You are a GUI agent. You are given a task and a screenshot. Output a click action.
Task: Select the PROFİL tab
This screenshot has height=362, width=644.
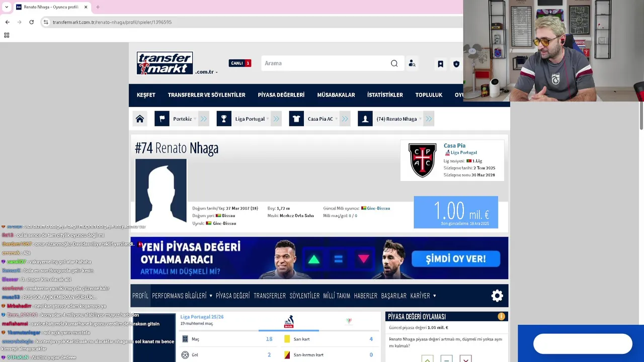tap(140, 296)
